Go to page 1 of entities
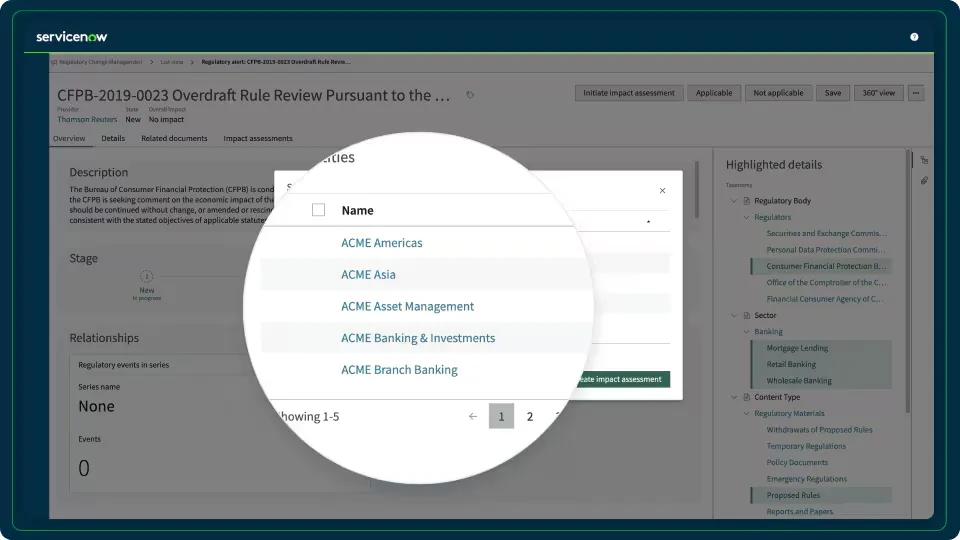Viewport: 960px width, 540px height. (x=501, y=416)
